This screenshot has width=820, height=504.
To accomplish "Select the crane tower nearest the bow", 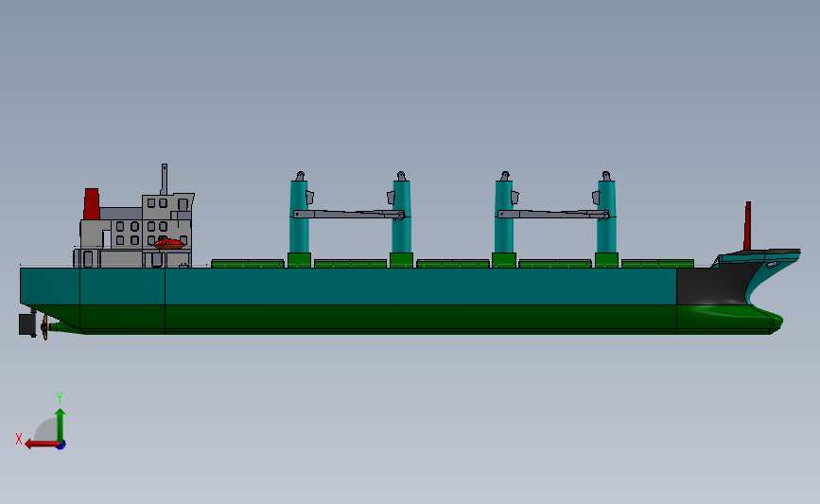I will coord(606,216).
